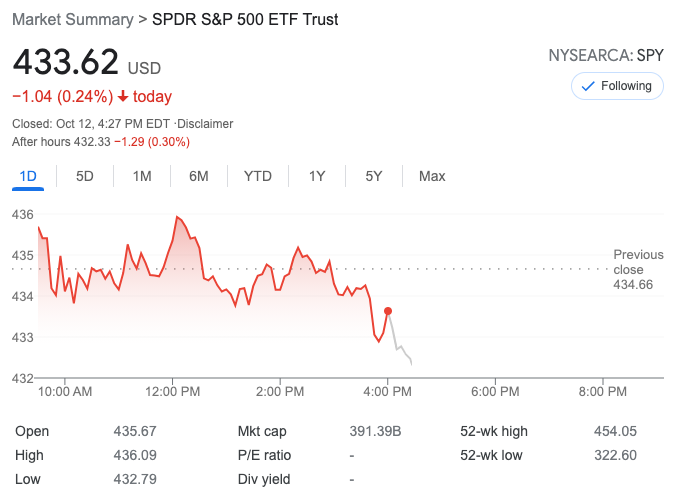Viewport: 686px width, 500px height.
Task: Show the 6M chart range
Action: (199, 176)
